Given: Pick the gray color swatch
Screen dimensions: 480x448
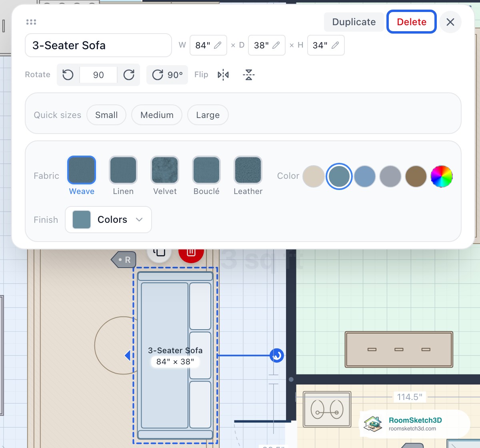Looking at the screenshot, I should coord(390,176).
